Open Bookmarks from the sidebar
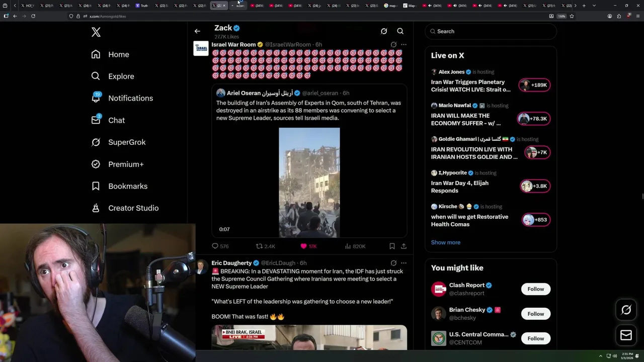This screenshot has width=644, height=362. click(x=119, y=186)
